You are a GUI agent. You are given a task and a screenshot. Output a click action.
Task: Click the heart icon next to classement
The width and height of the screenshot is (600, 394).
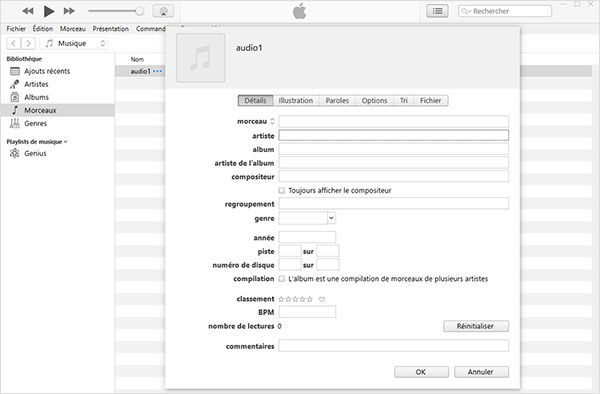tap(322, 299)
